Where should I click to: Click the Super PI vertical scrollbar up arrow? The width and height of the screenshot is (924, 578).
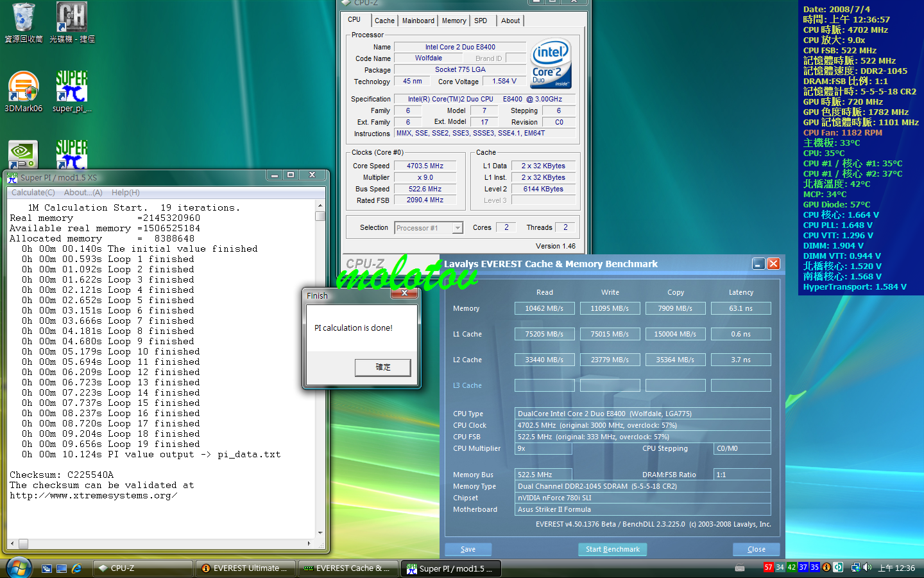tap(320, 206)
